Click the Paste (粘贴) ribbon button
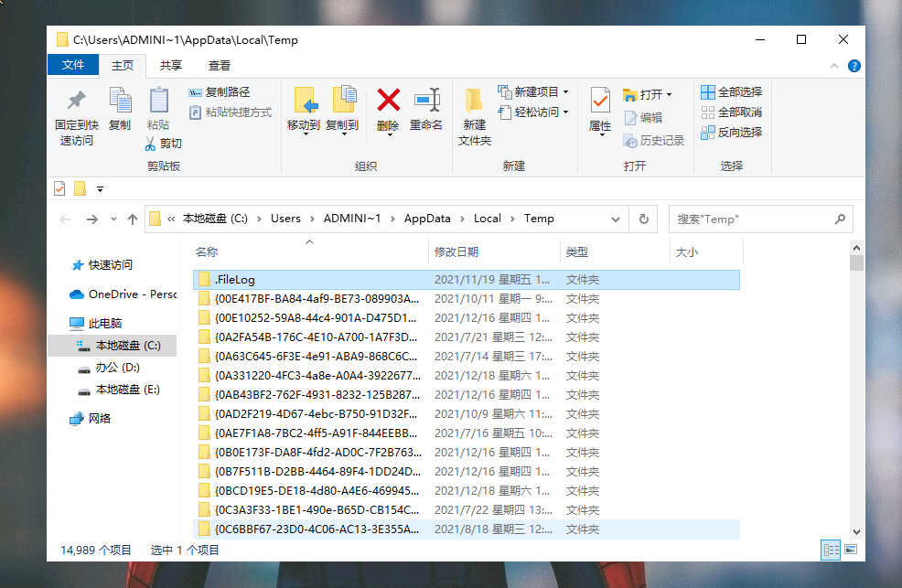The image size is (902, 588). point(158,109)
